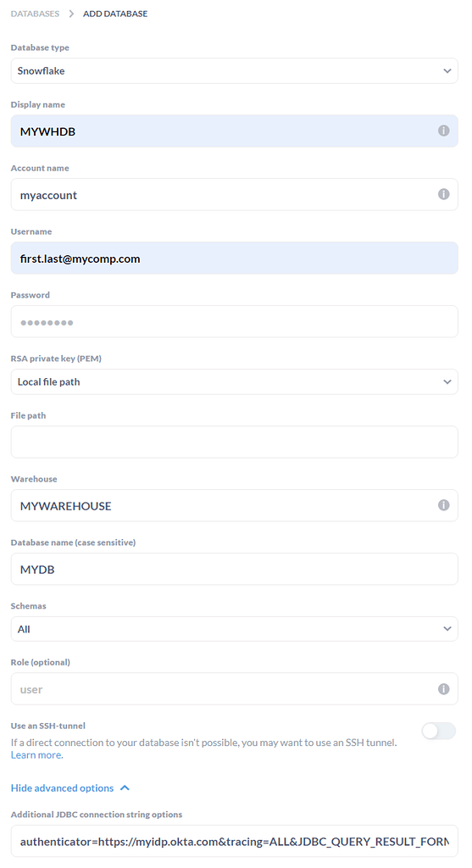
Task: Collapse using Hide advanced options link
Action: 62,787
